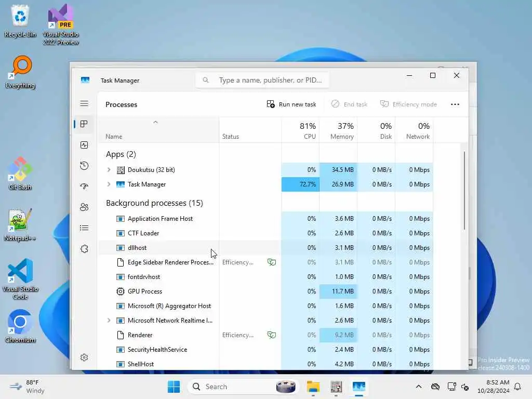Open the Recycle Bin desktop icon

20,20
